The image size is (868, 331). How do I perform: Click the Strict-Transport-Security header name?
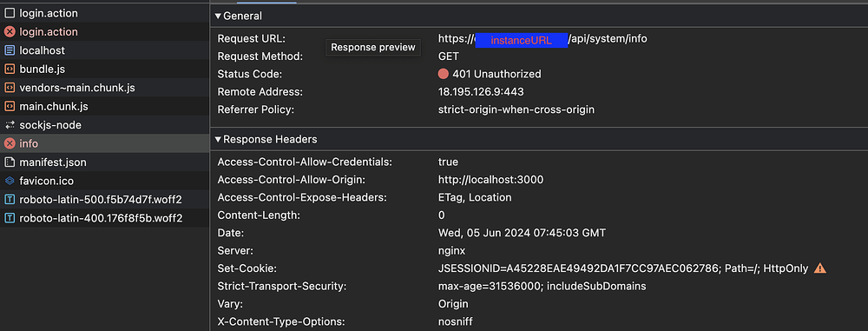point(282,286)
